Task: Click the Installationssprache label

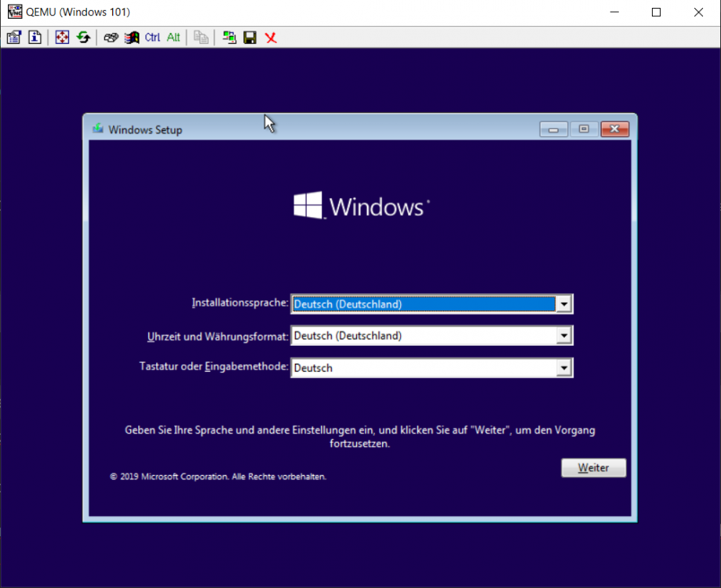Action: 240,303
